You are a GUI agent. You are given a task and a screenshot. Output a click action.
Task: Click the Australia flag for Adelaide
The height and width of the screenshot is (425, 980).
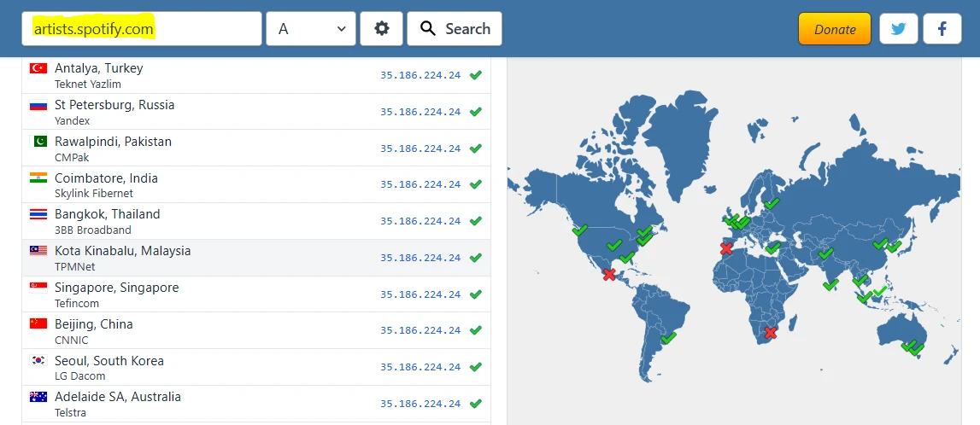(x=38, y=397)
